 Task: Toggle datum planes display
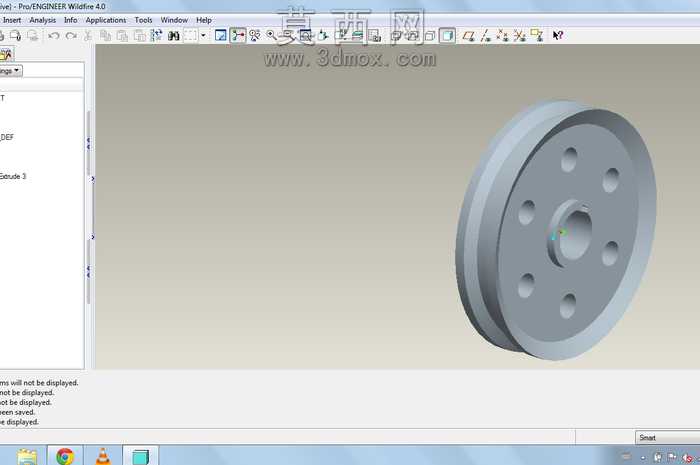468,36
